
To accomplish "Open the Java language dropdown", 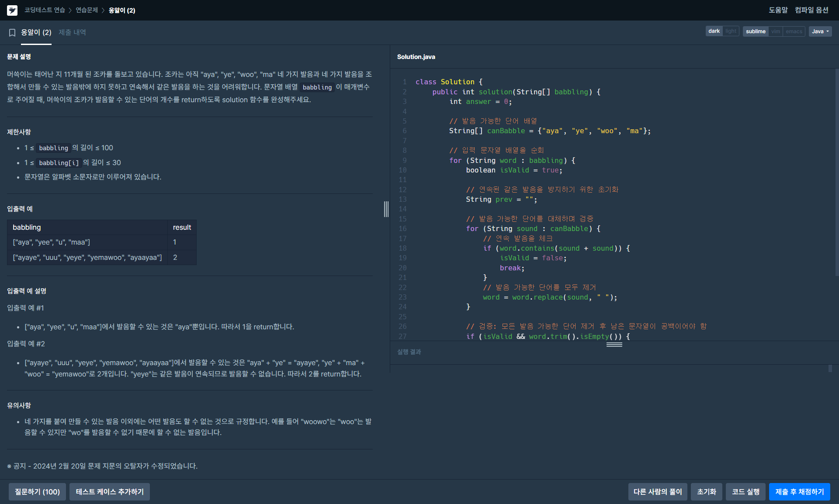I will tap(820, 31).
